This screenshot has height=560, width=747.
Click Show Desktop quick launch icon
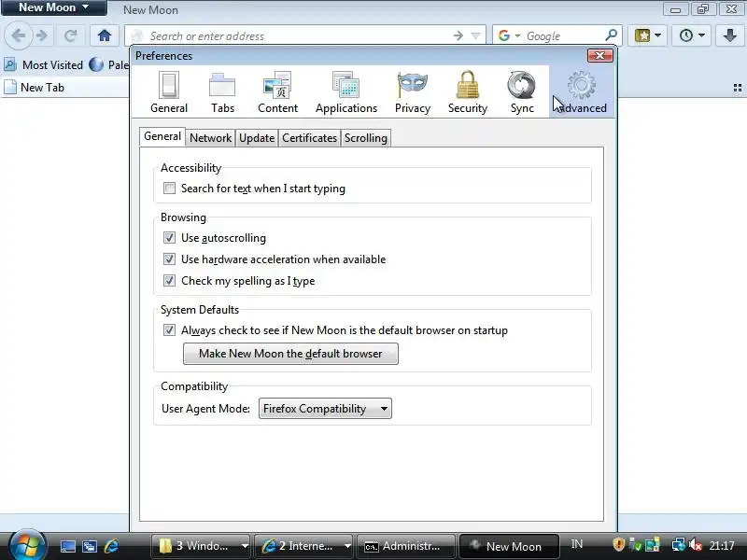67,546
